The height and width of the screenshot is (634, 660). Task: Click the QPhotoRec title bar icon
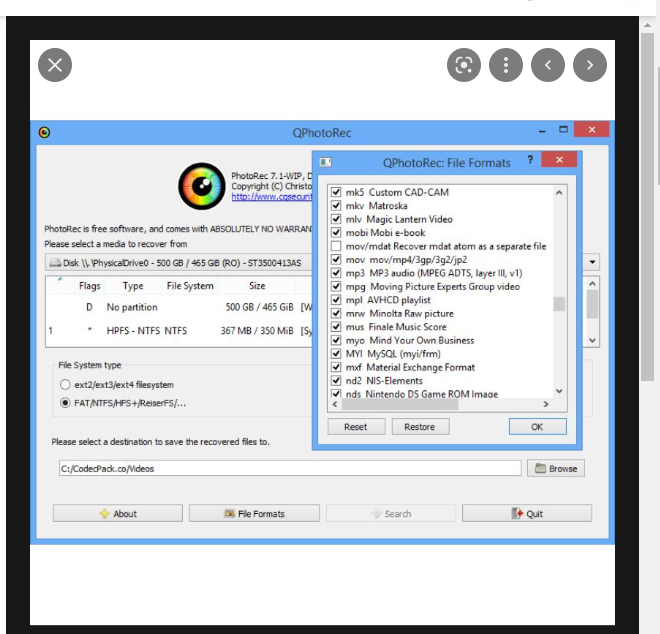(44, 133)
